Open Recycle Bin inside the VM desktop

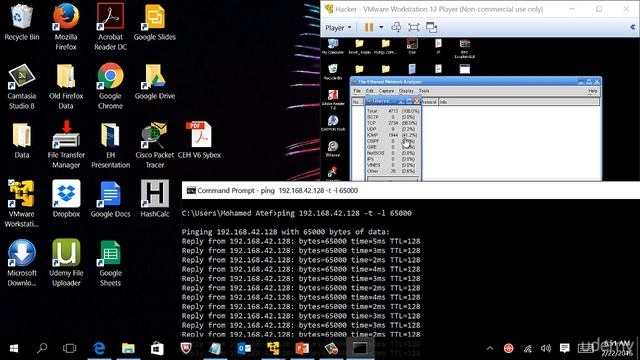click(333, 72)
